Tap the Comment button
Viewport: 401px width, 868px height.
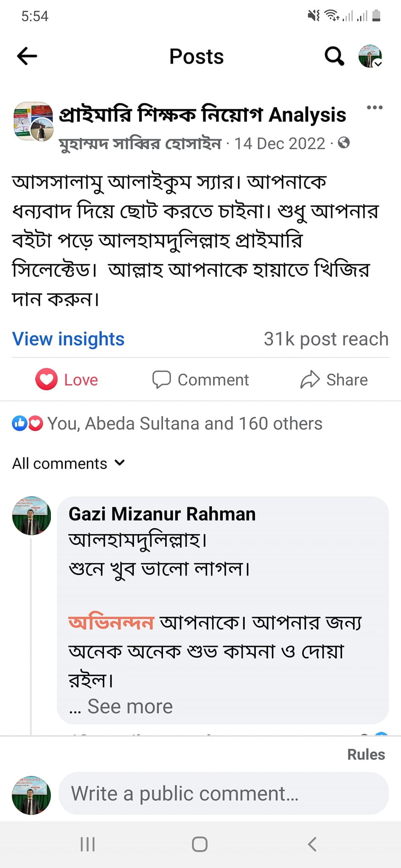coord(201,379)
